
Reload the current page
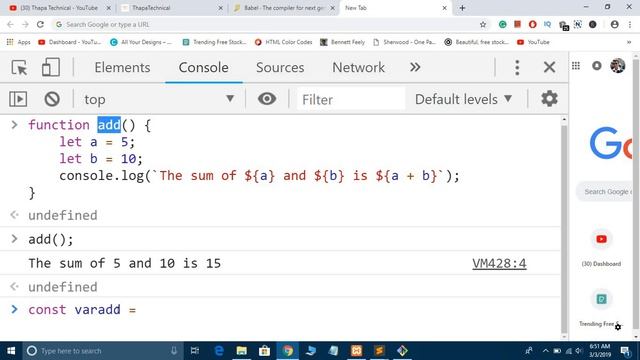coord(40,24)
